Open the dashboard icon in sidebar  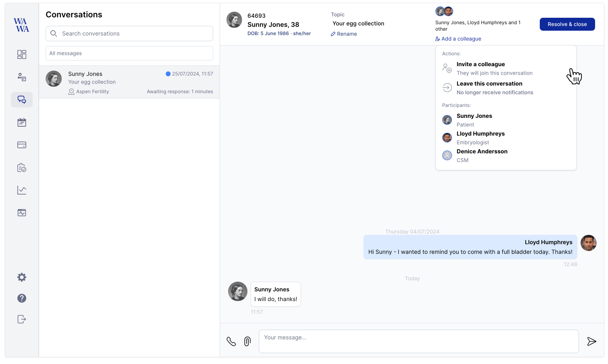pos(22,54)
